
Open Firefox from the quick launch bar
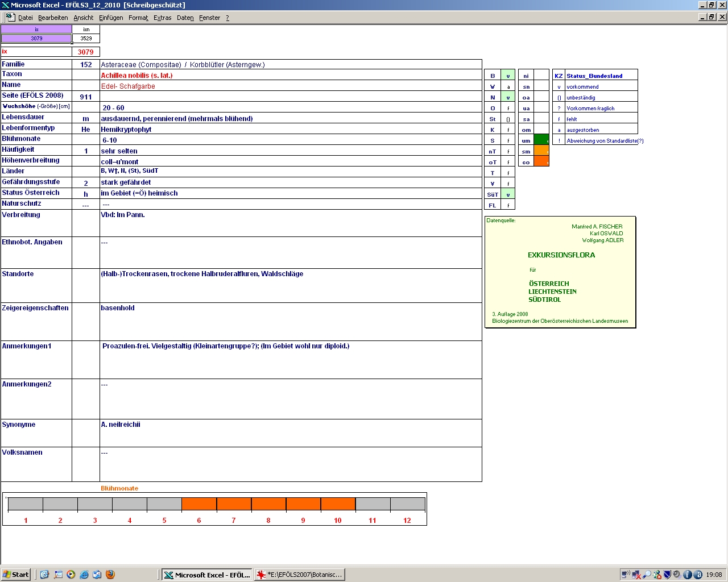[110, 575]
